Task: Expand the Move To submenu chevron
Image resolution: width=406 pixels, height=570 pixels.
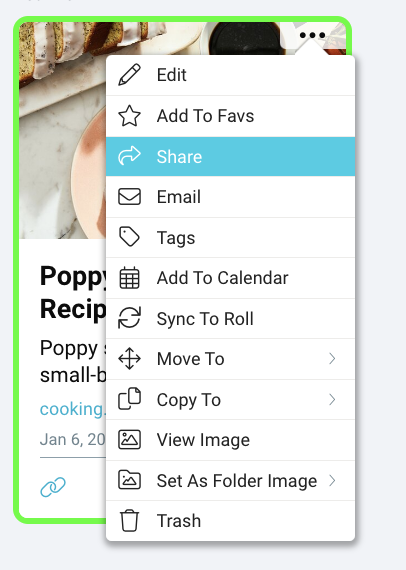Action: tap(332, 359)
